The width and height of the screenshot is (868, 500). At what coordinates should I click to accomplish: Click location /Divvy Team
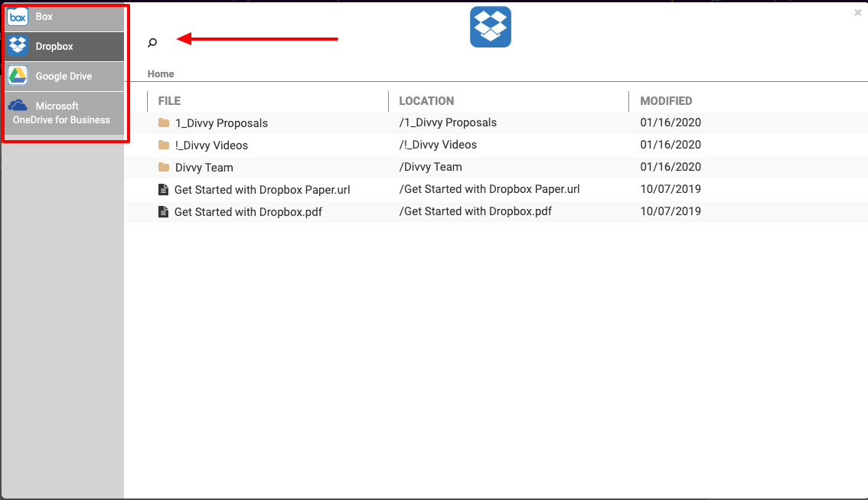(x=431, y=167)
